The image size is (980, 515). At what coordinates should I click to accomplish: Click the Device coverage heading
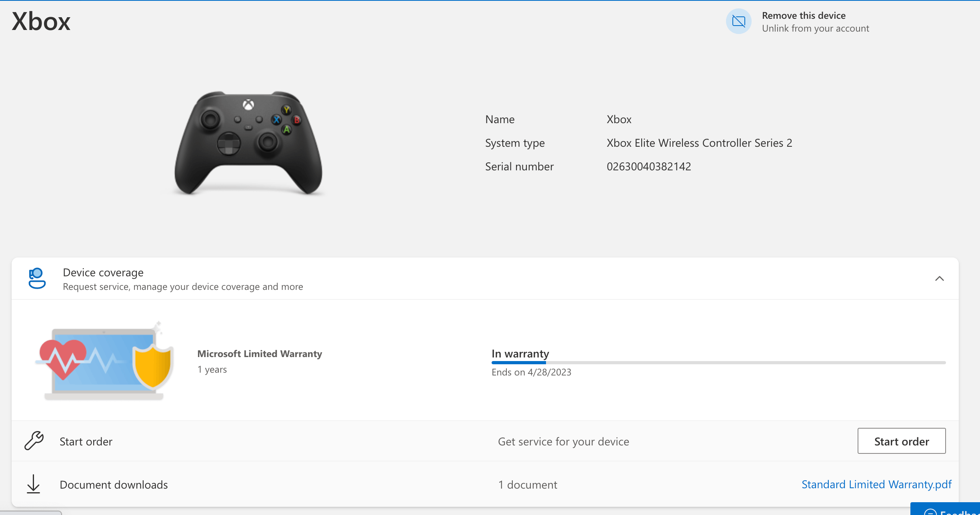click(x=103, y=273)
